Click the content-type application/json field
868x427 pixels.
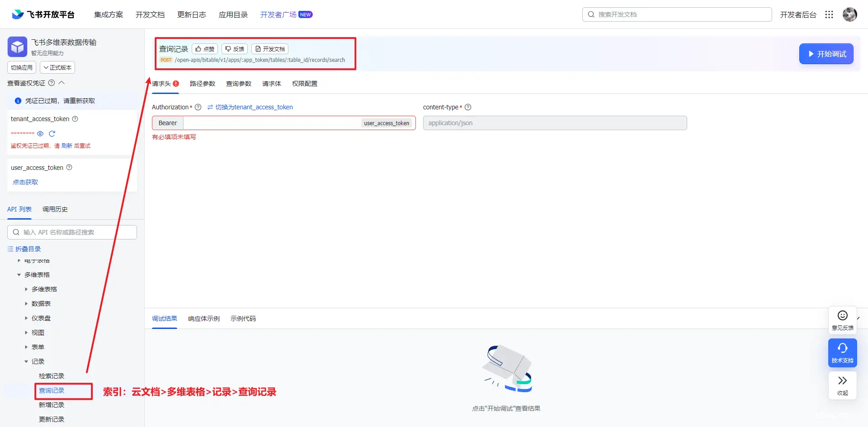click(555, 123)
